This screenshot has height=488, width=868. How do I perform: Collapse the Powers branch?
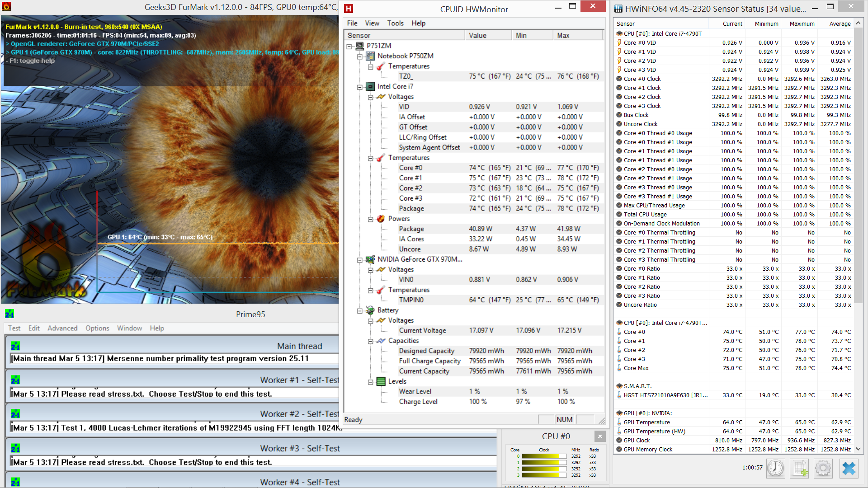coord(370,219)
